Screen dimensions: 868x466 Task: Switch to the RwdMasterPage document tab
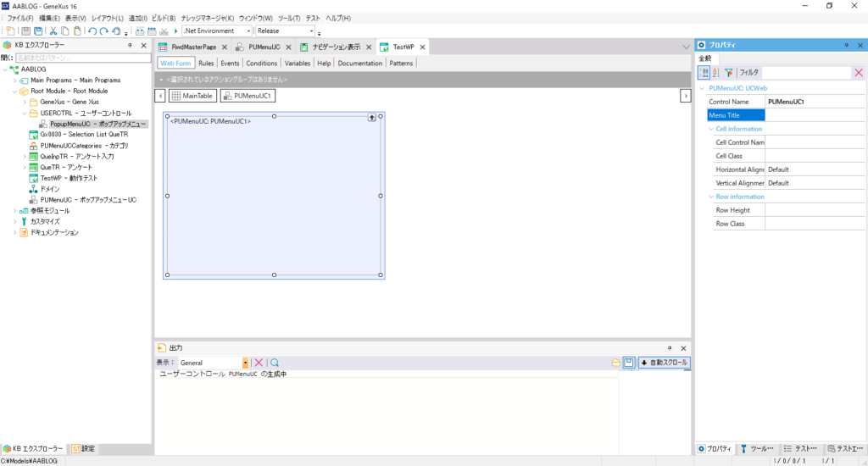pos(193,47)
